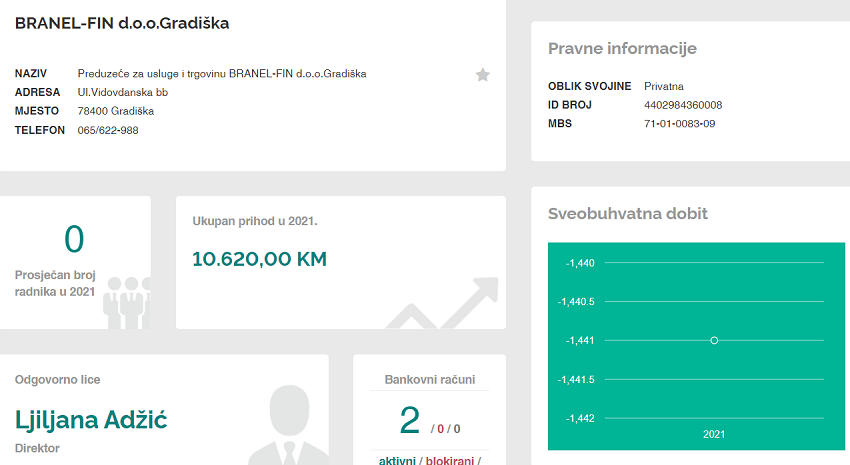The image size is (850, 465).
Task: Select the 2021 data point on chart
Action: [714, 341]
